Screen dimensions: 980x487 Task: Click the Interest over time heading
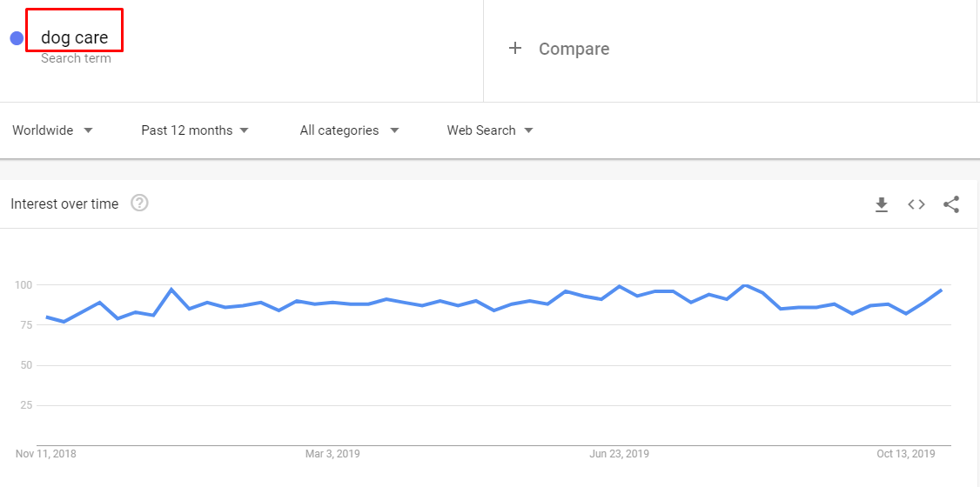(x=64, y=203)
